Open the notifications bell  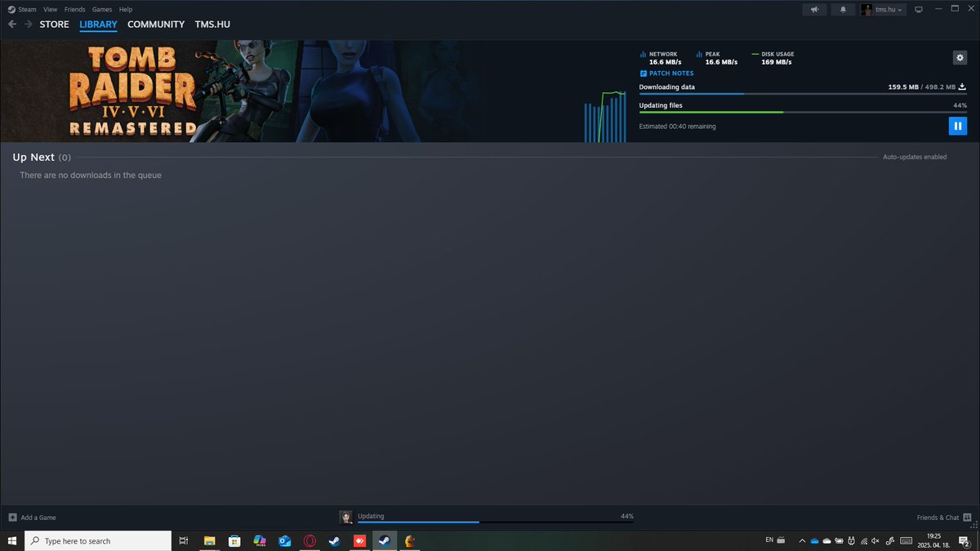[843, 10]
